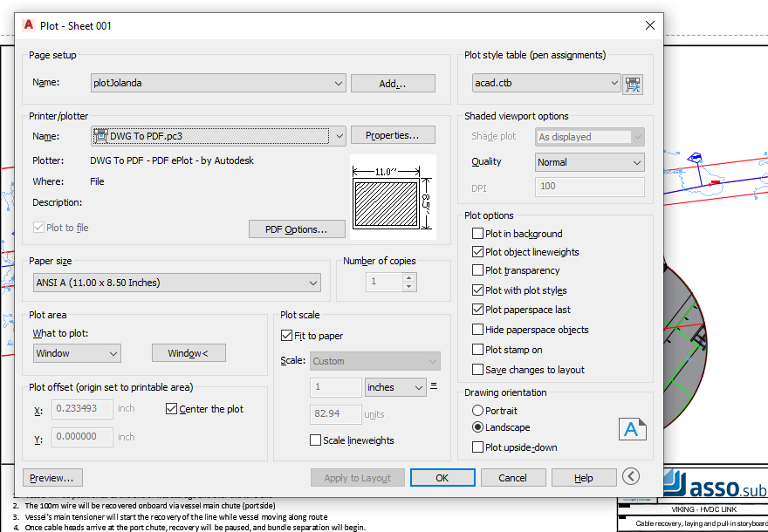Click the scale inches value field showing 1
The image size is (768, 532).
pyautogui.click(x=335, y=387)
